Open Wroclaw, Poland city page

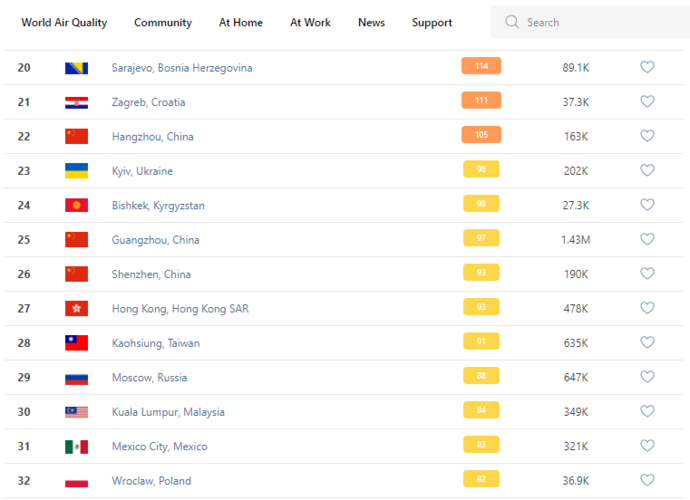[151, 481]
